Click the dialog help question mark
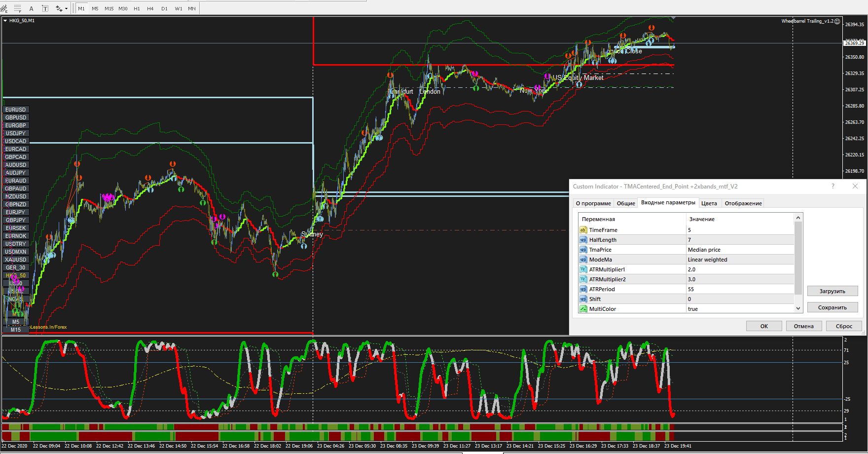 click(833, 186)
